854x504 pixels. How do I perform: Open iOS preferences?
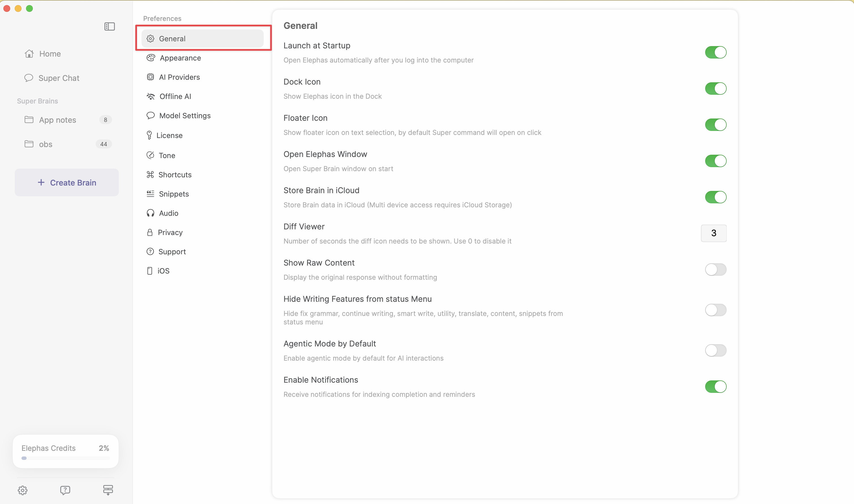tap(203, 271)
